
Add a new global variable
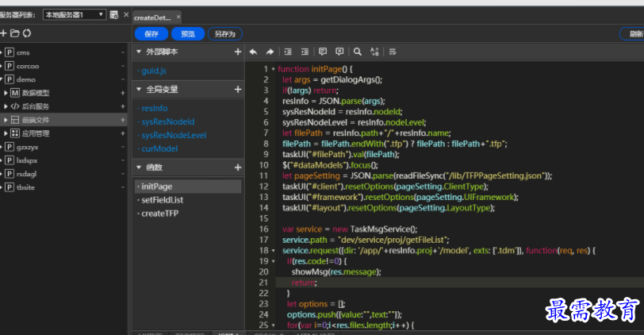[x=238, y=89]
